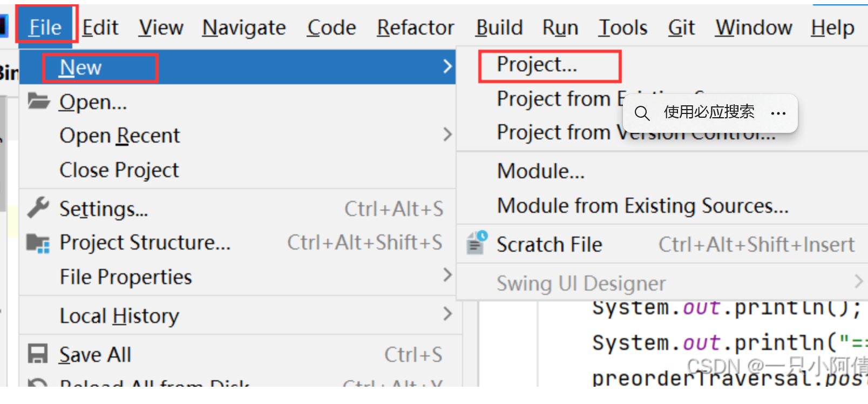The image size is (868, 404).
Task: Click the folder icon beside Open...
Action: [38, 101]
